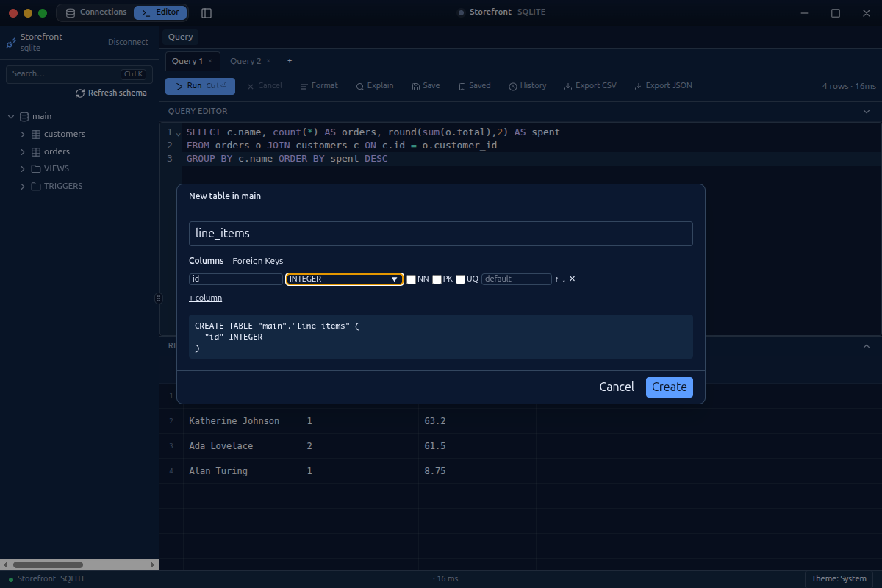
Task: Expand the customers table node
Action: (23, 134)
